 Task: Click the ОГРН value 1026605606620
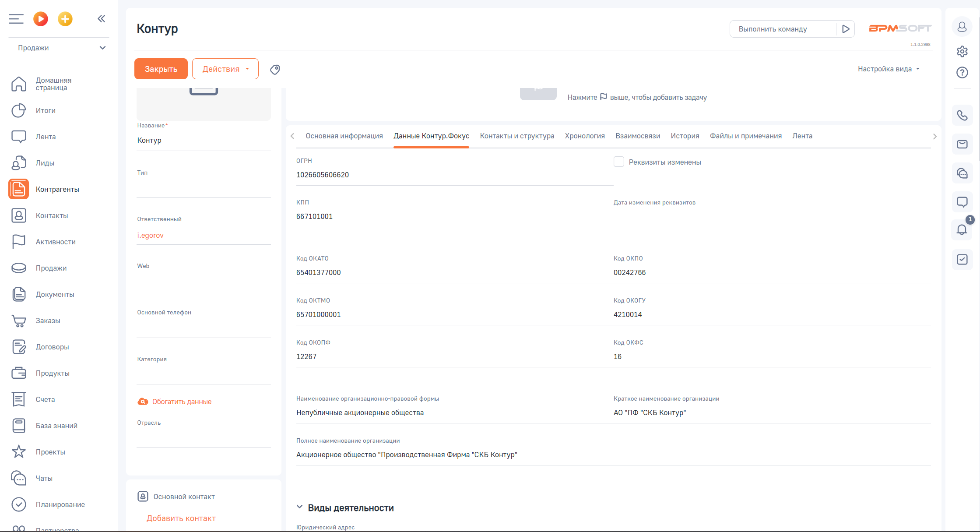point(323,175)
